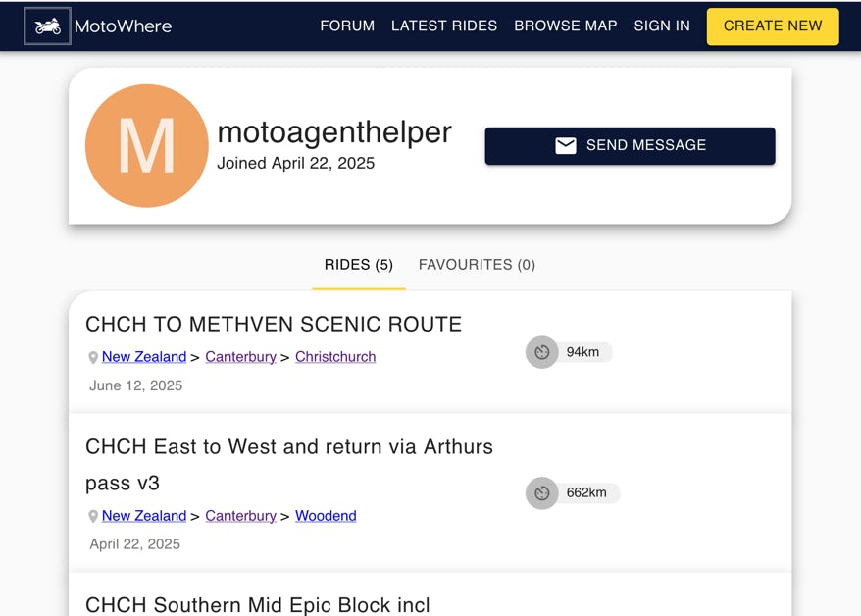861x616 pixels.
Task: Open the Christchurch location link
Action: point(335,357)
